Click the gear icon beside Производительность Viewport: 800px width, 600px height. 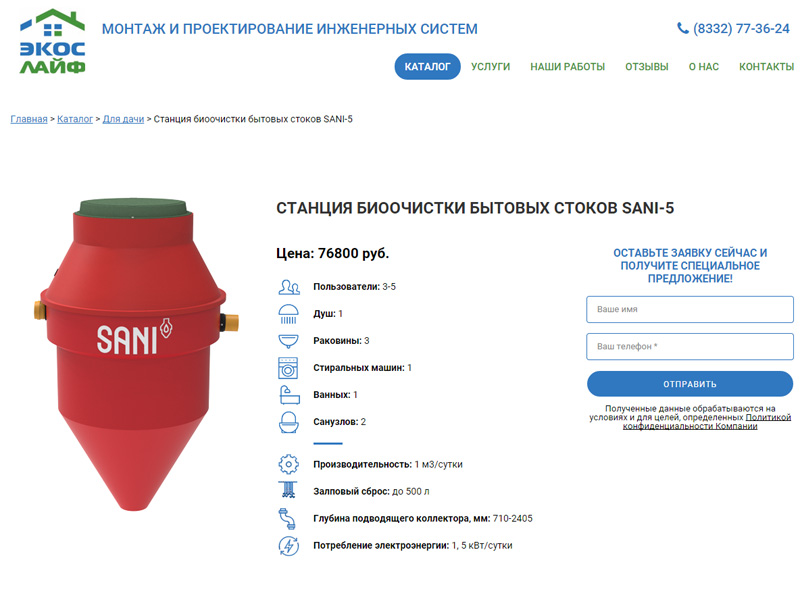coord(288,464)
